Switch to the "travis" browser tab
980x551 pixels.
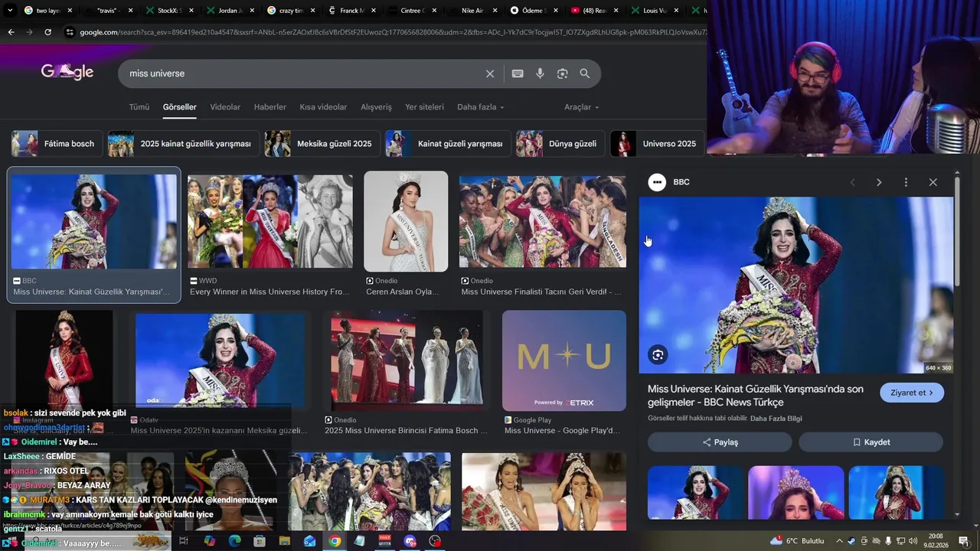[x=107, y=11]
